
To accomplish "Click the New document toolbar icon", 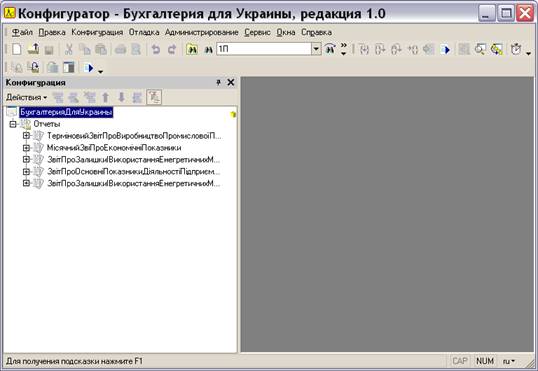I will (16, 49).
